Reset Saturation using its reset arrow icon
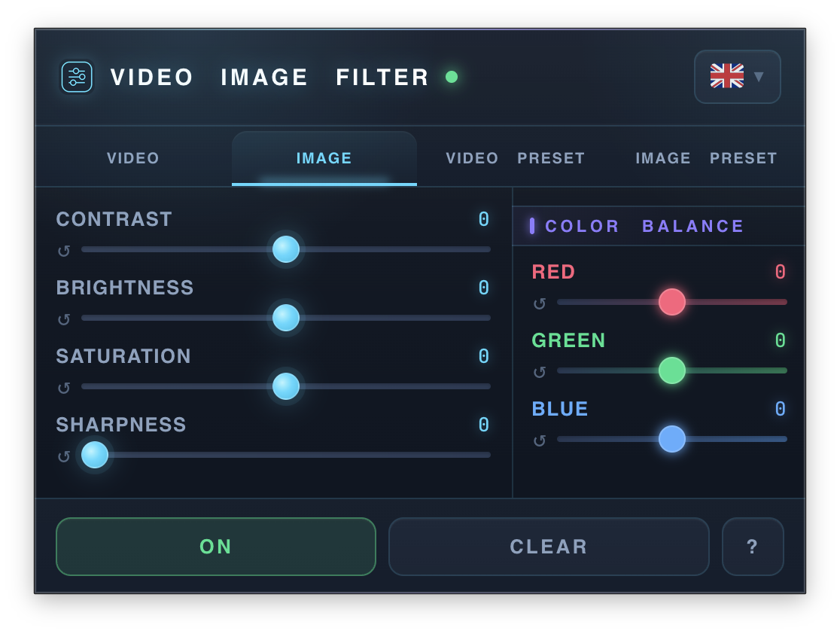Viewport: 840px width, 634px height. pyautogui.click(x=64, y=388)
